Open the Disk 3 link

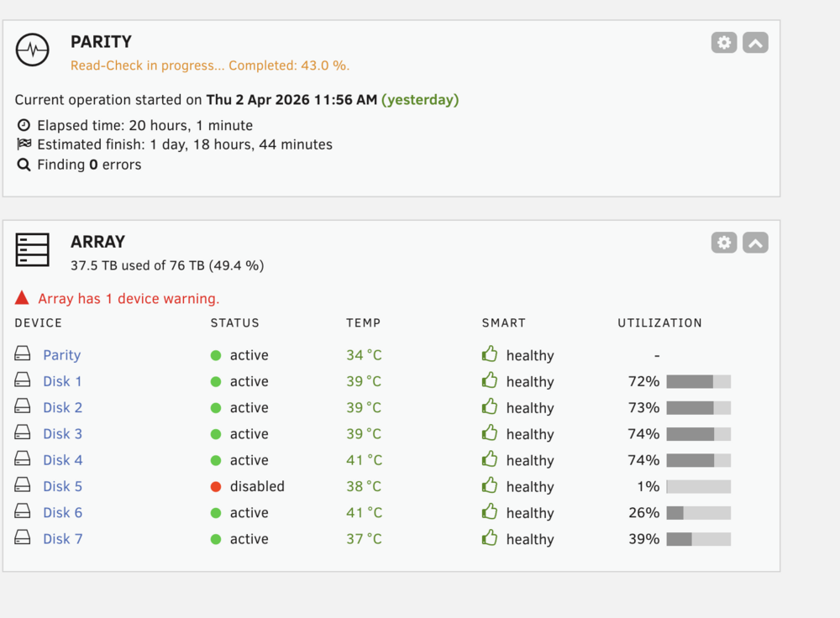(x=63, y=434)
